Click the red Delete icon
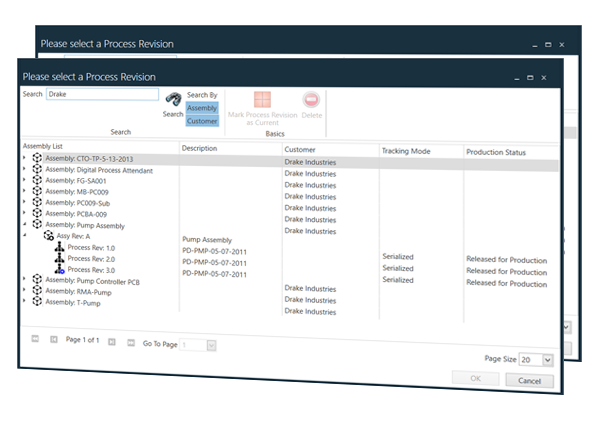This screenshot has width=601, height=428. pyautogui.click(x=311, y=100)
